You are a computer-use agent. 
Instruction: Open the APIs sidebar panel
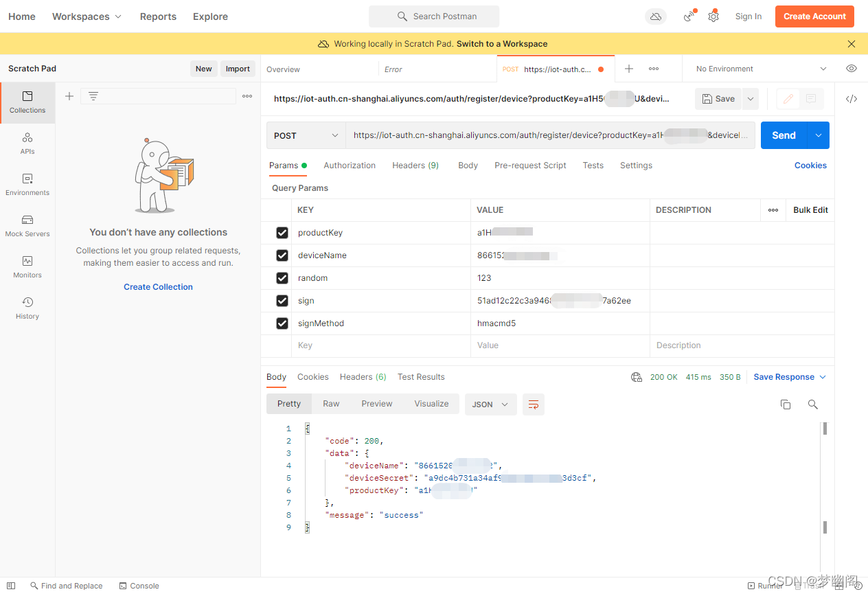tap(27, 144)
